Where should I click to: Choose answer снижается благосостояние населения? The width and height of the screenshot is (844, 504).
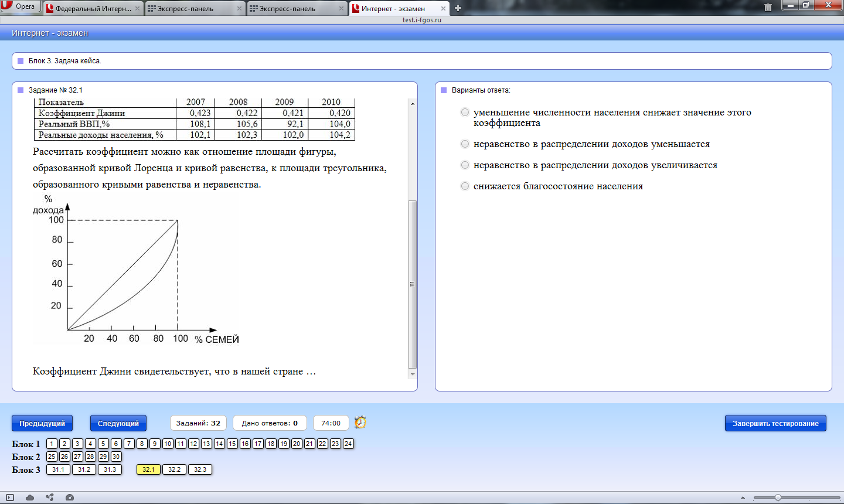[x=465, y=186]
